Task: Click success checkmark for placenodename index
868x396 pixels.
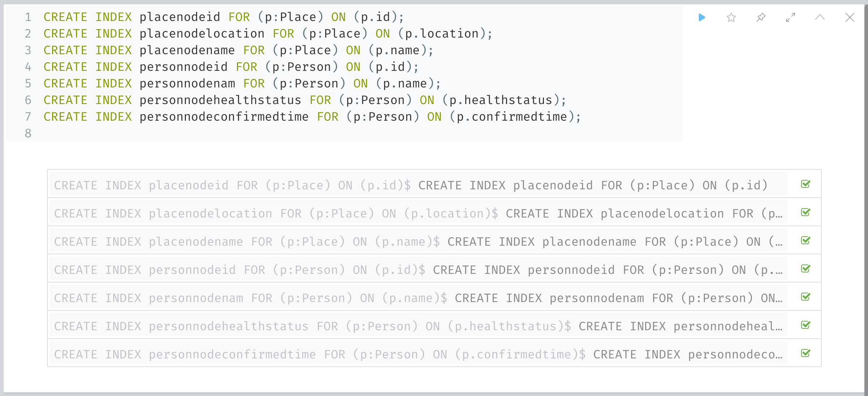Action: tap(805, 241)
